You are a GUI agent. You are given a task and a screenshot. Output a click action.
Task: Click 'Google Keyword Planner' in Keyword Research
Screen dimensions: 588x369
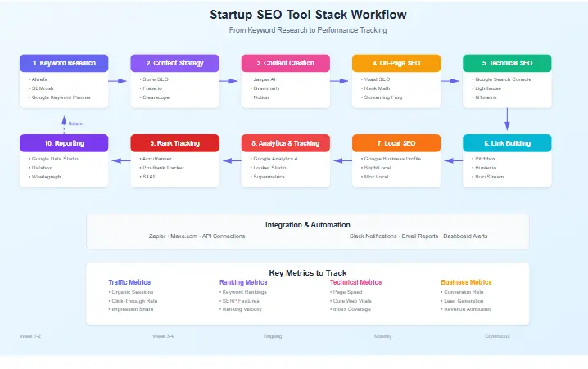click(60, 97)
